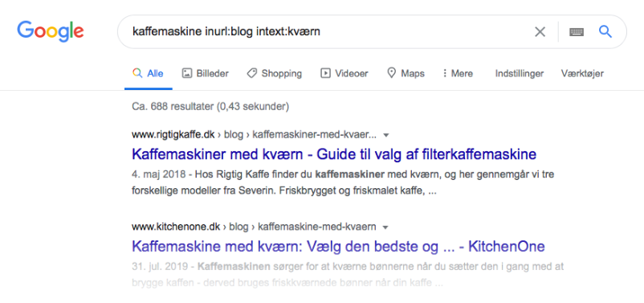Screen dimensions: 644x303
Task: Open Indstillinger
Action: 520,74
